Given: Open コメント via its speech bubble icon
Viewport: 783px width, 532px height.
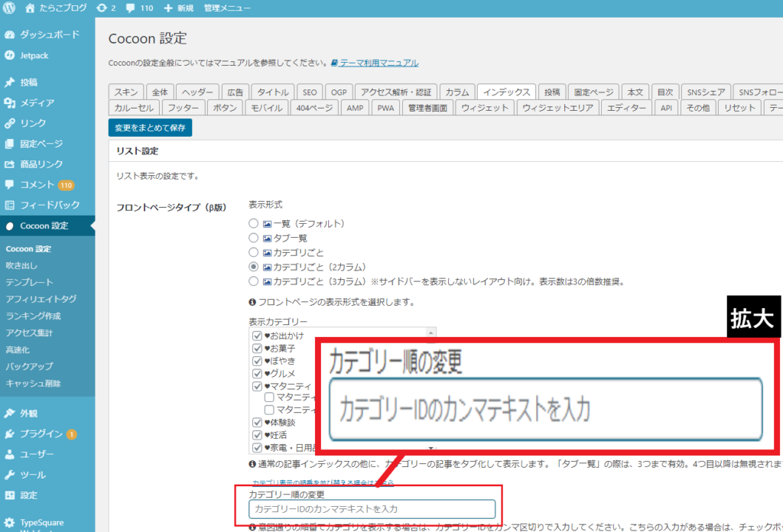Looking at the screenshot, I should pyautogui.click(x=9, y=185).
